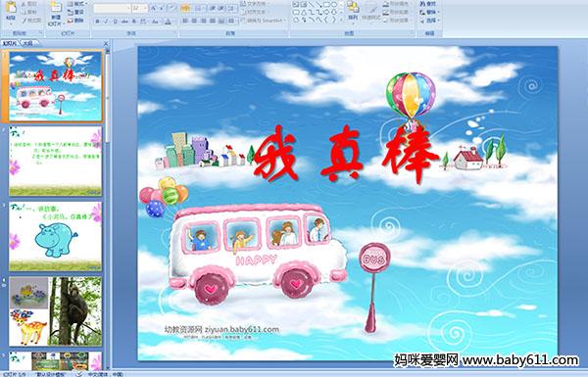This screenshot has width=588, height=377.
Task: Click the align text left icon
Action: [x=185, y=21]
